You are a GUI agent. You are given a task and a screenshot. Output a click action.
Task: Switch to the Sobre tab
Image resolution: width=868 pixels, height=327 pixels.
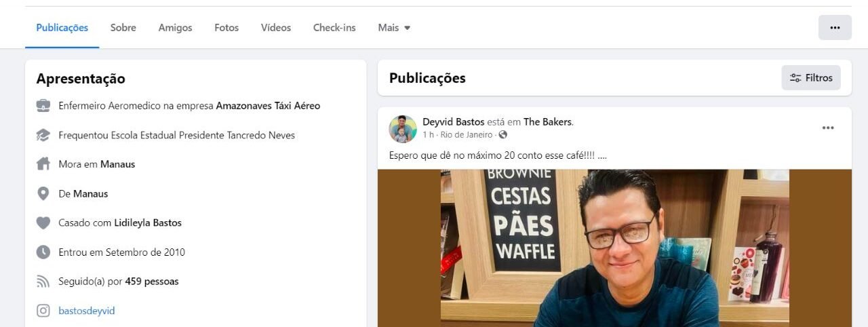pos(123,28)
